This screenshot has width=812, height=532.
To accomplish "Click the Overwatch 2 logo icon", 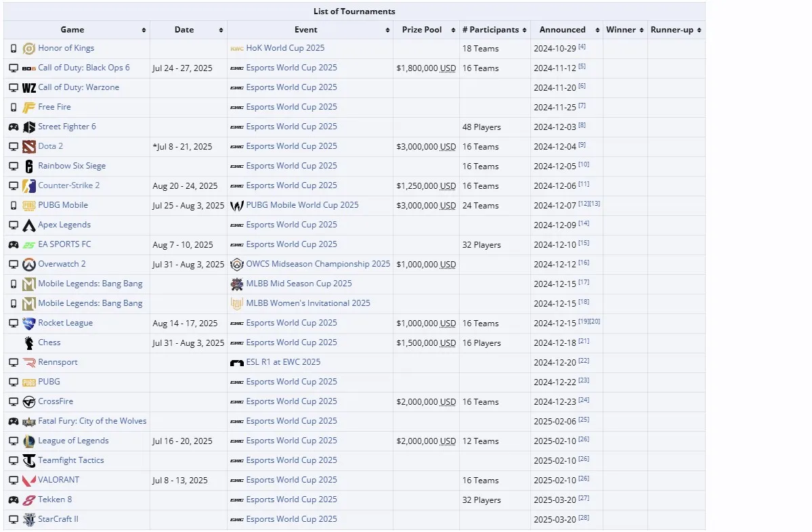I will 29,265.
